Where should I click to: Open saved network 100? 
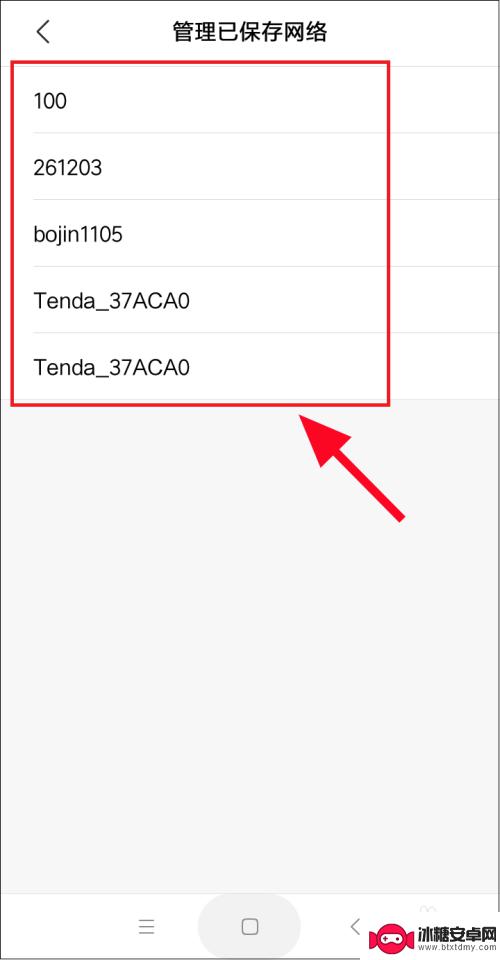[250, 100]
